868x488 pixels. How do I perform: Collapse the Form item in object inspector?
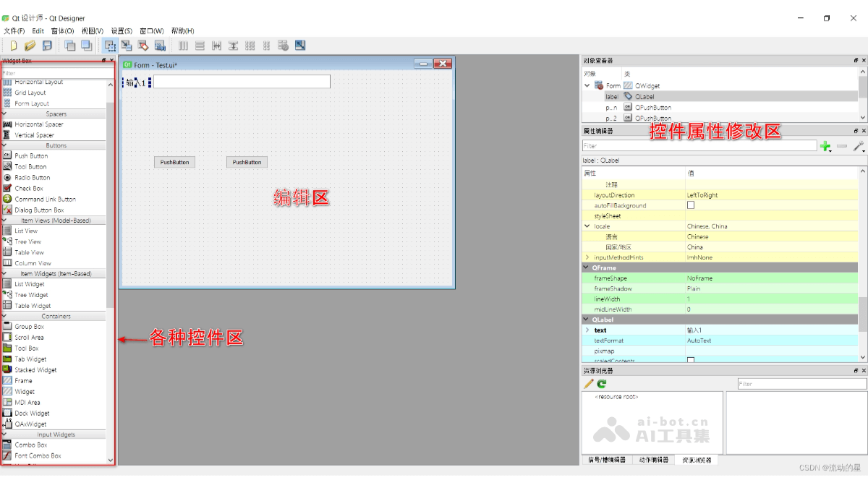coord(587,85)
